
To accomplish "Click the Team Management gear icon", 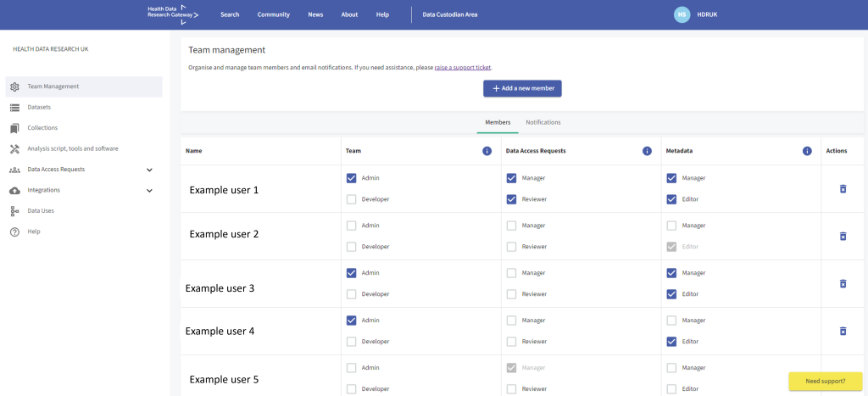I will pos(15,86).
